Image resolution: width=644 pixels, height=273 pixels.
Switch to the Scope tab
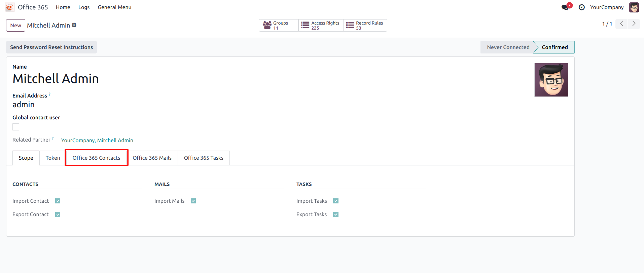pyautogui.click(x=26, y=158)
